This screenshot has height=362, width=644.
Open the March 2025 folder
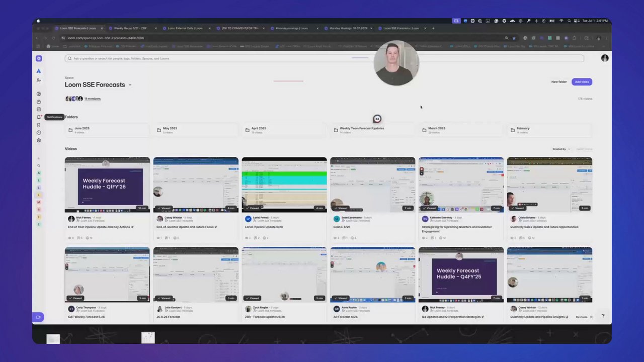(x=461, y=130)
